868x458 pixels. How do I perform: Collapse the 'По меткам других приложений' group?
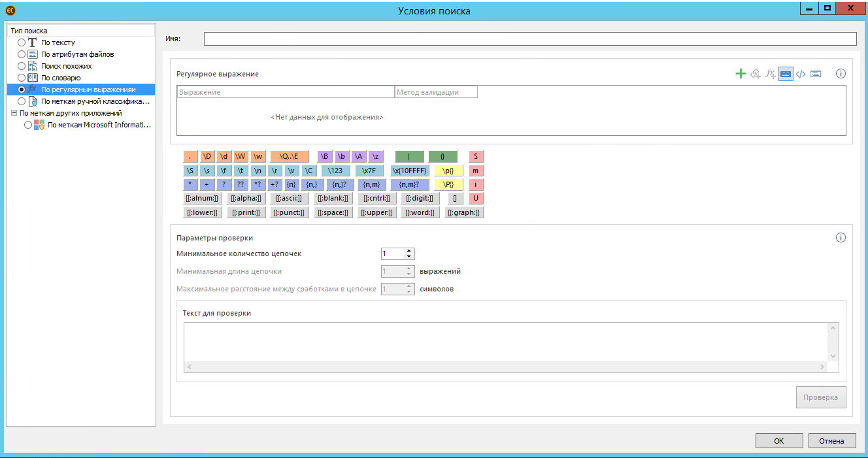(14, 113)
